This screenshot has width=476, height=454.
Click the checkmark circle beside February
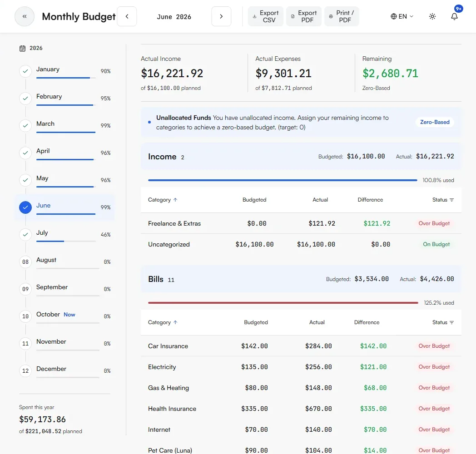[x=25, y=99]
